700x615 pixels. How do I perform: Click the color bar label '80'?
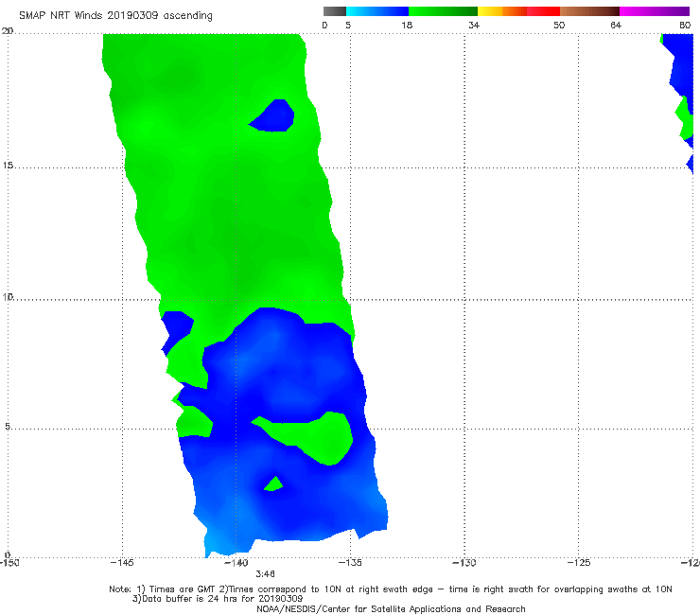[685, 25]
